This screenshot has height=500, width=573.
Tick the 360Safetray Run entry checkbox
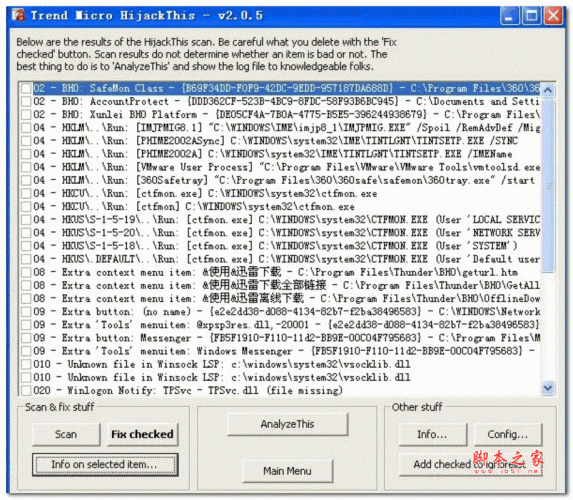click(x=26, y=180)
